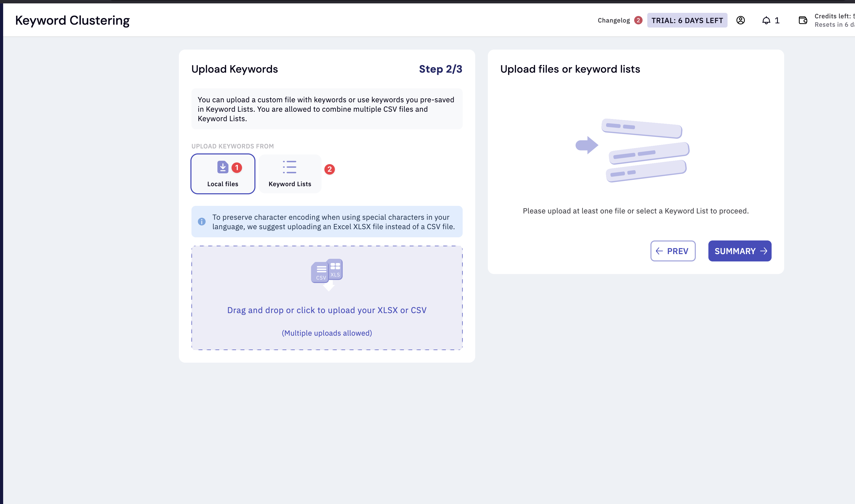This screenshot has width=855, height=504.
Task: Click the red badge number 1
Action: click(237, 168)
